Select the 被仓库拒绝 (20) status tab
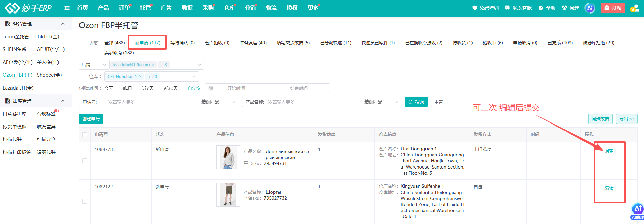 598,43
